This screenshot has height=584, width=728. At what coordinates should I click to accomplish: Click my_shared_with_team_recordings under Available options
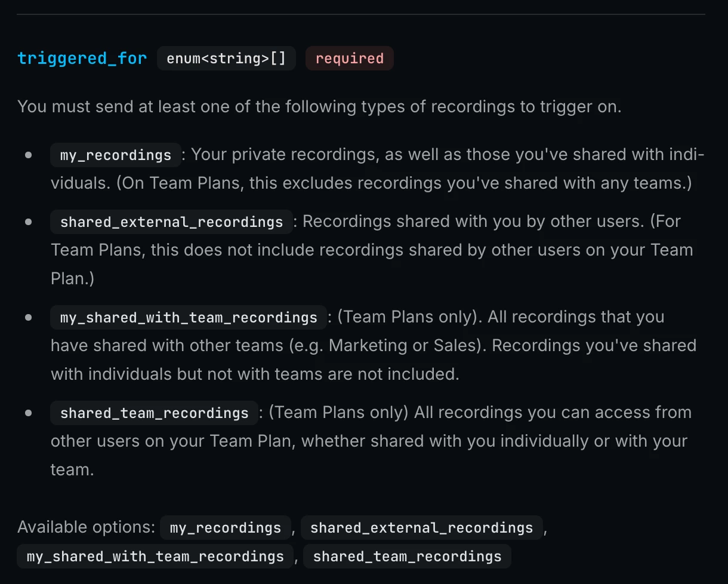155,557
